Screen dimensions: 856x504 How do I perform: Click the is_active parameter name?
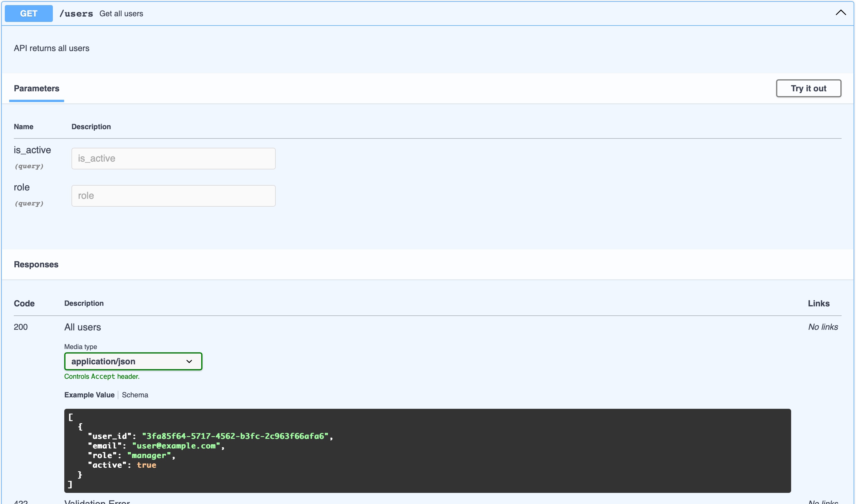pyautogui.click(x=32, y=150)
